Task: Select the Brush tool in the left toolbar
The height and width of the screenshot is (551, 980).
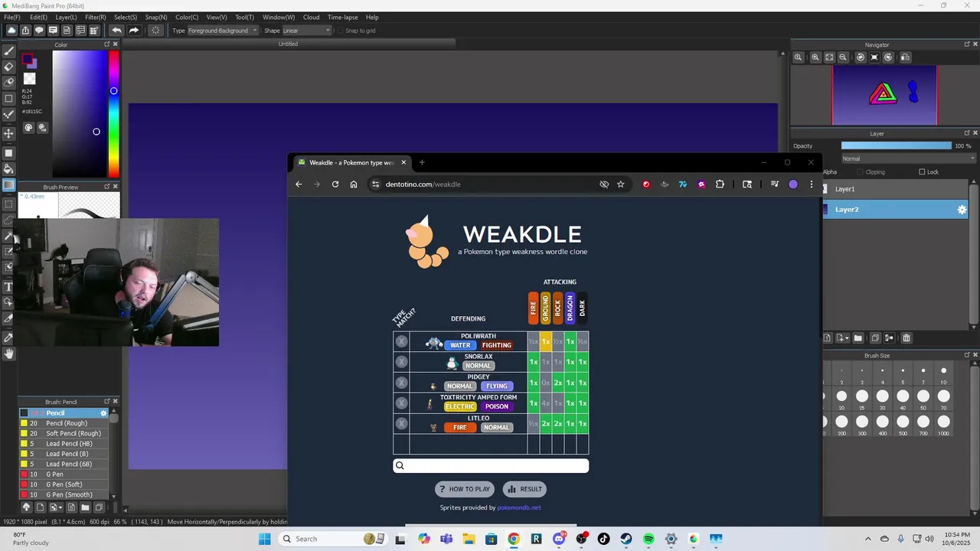Action: [x=9, y=51]
